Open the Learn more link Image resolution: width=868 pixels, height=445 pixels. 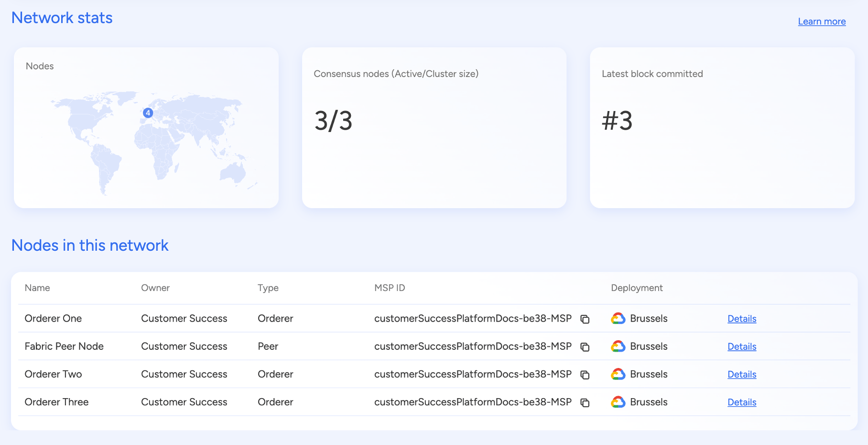pos(822,21)
